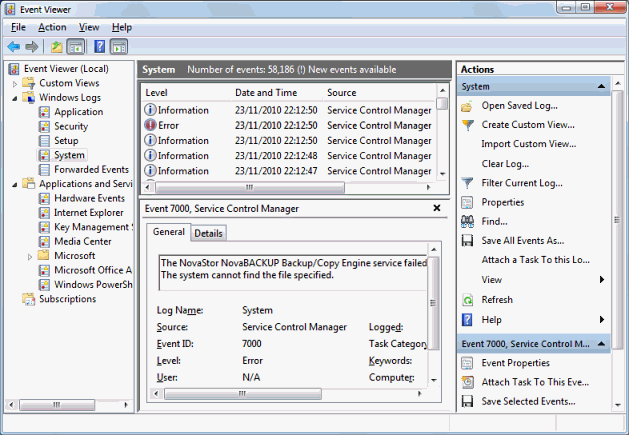Click the event list horizontal scrollbar thumb
Image resolution: width=629 pixels, height=435 pixels.
tap(250, 187)
